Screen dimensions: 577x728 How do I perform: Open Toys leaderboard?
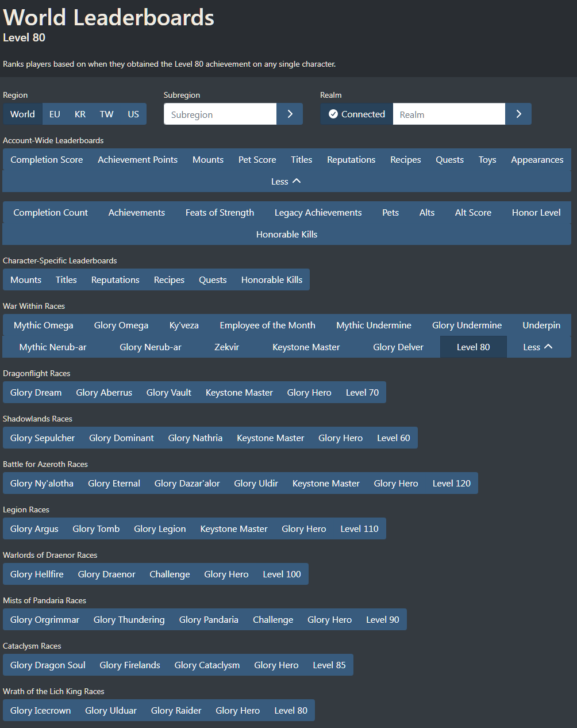tap(487, 159)
